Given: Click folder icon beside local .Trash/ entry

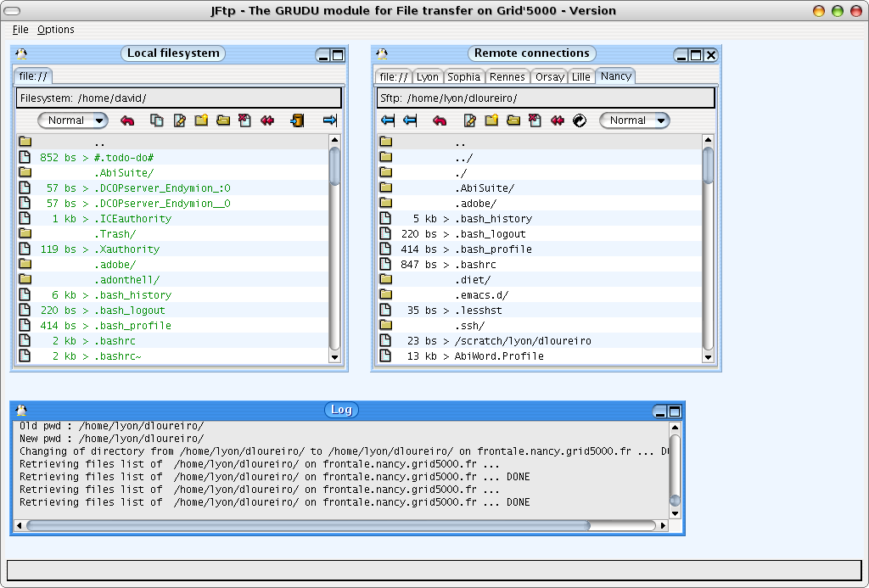Looking at the screenshot, I should click(25, 233).
